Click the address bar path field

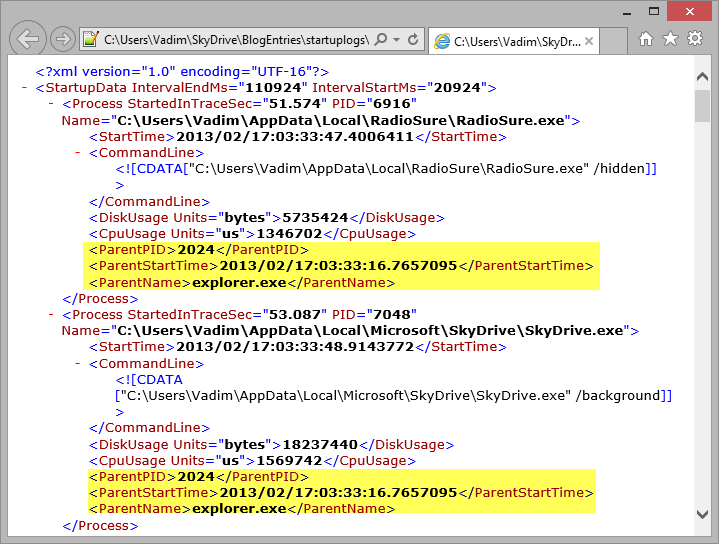click(236, 40)
